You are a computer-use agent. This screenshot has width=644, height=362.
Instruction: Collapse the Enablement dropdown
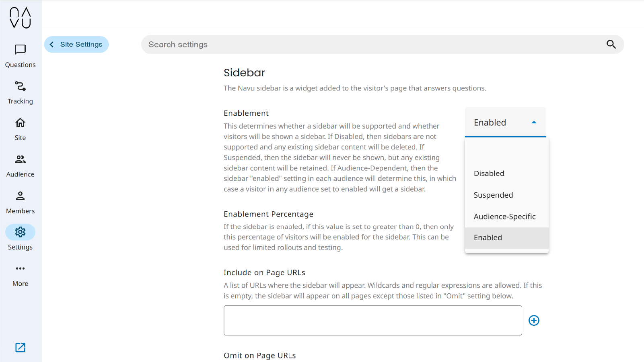pos(533,123)
